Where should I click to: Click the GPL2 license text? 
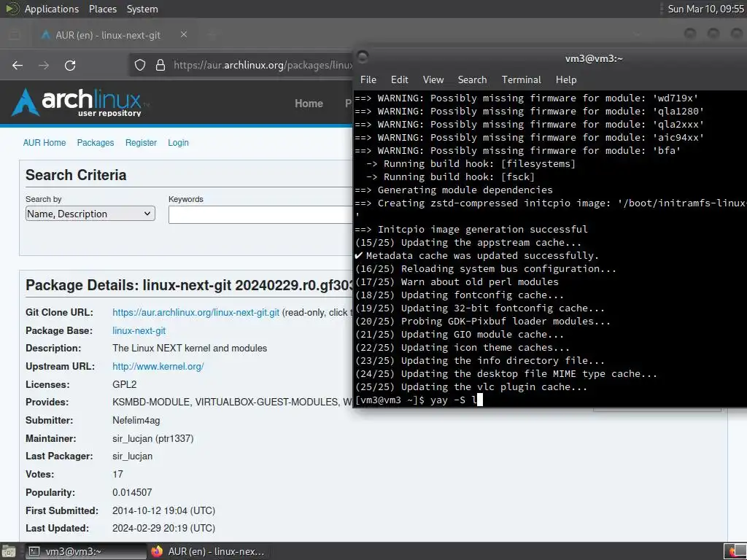pyautogui.click(x=124, y=384)
